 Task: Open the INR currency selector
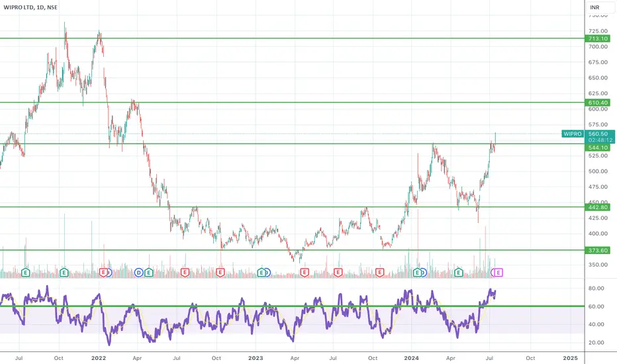coord(600,7)
